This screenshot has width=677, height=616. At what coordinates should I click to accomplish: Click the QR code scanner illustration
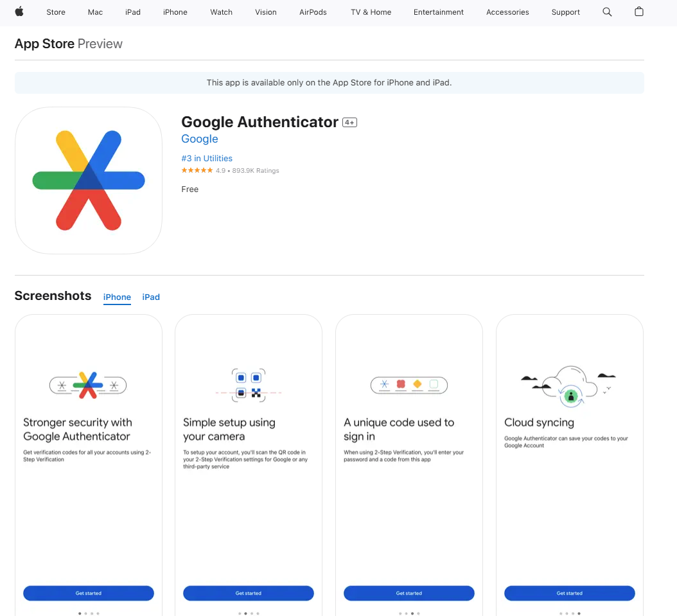(x=249, y=384)
